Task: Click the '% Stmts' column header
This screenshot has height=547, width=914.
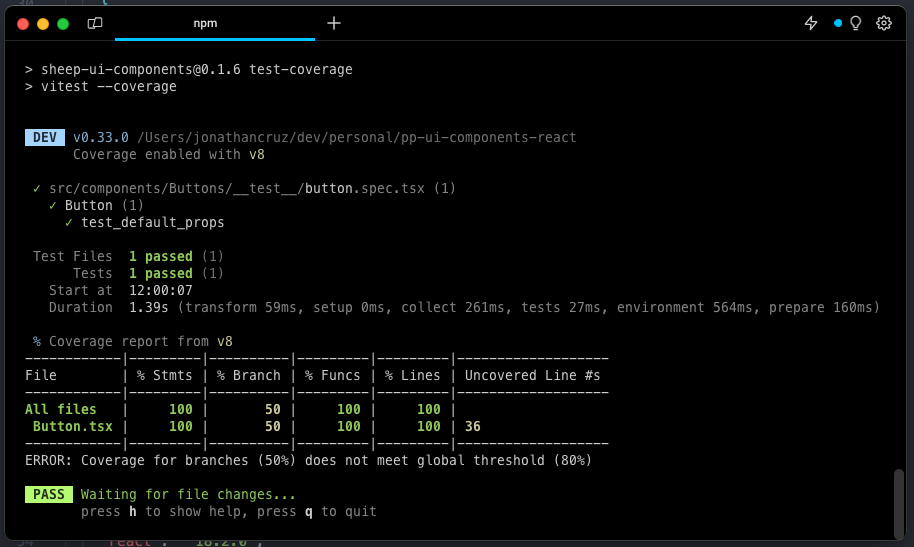Action: click(x=164, y=376)
